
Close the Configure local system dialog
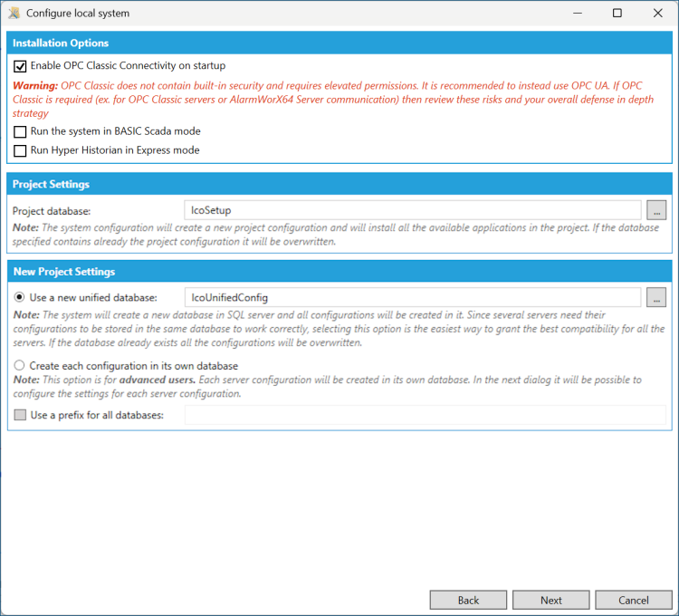[x=658, y=13]
